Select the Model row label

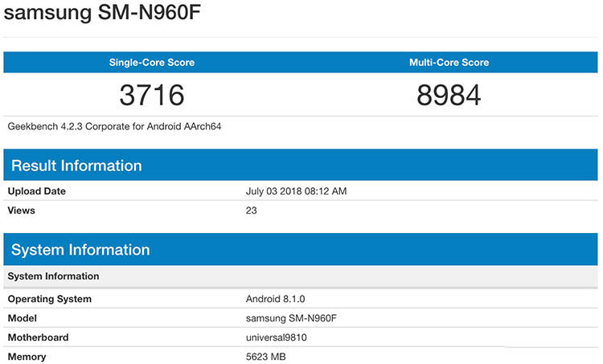23,318
